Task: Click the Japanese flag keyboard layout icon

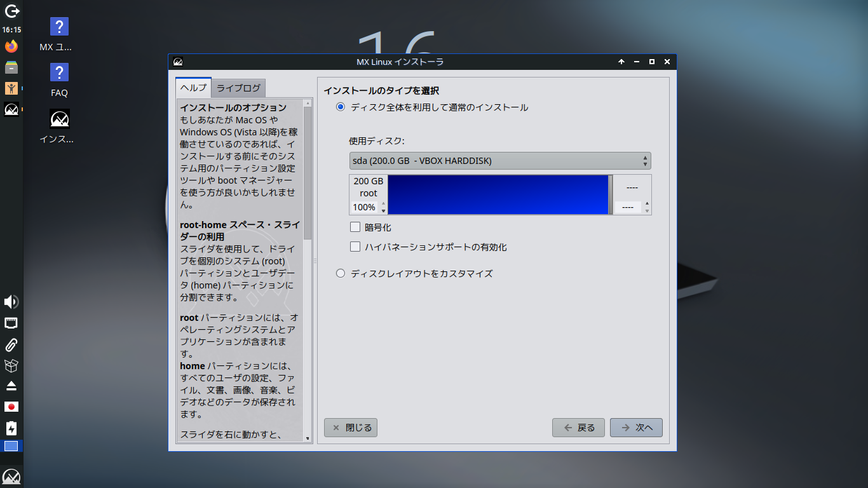Action: [11, 407]
